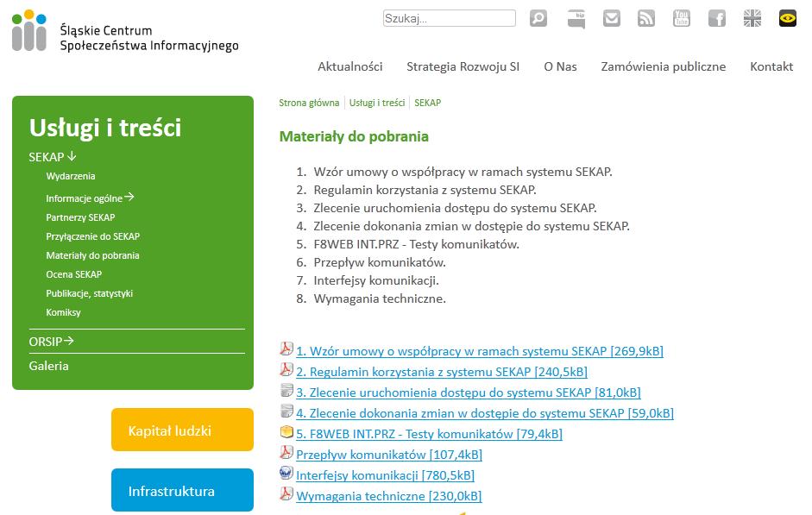Open the BIP public bulletin icon
This screenshot has width=812, height=515.
pyautogui.click(x=576, y=18)
